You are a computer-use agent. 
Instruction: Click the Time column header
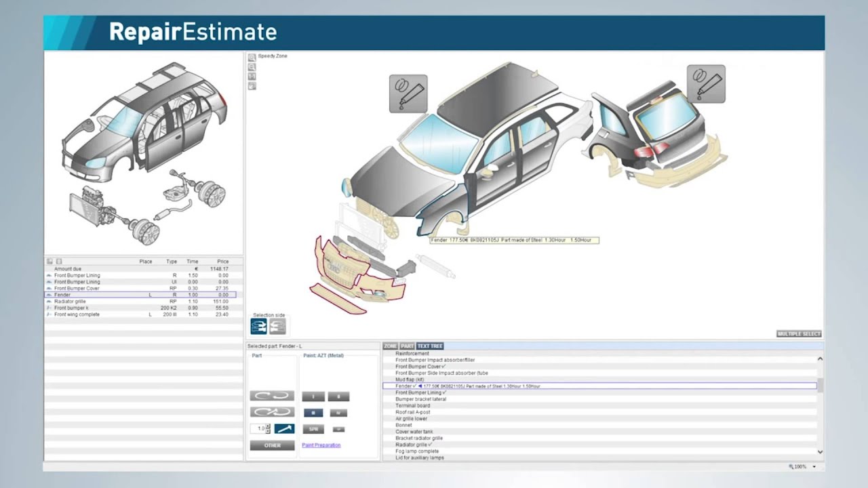click(x=193, y=261)
